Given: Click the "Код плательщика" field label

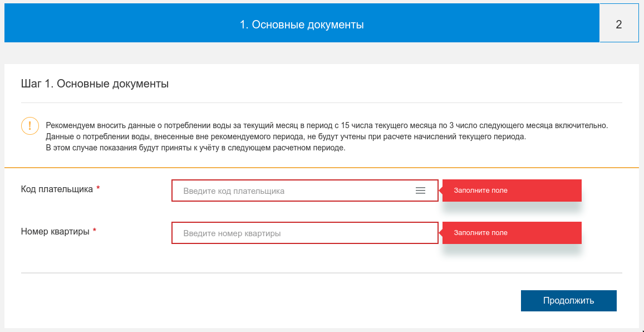Looking at the screenshot, I should pos(57,189).
